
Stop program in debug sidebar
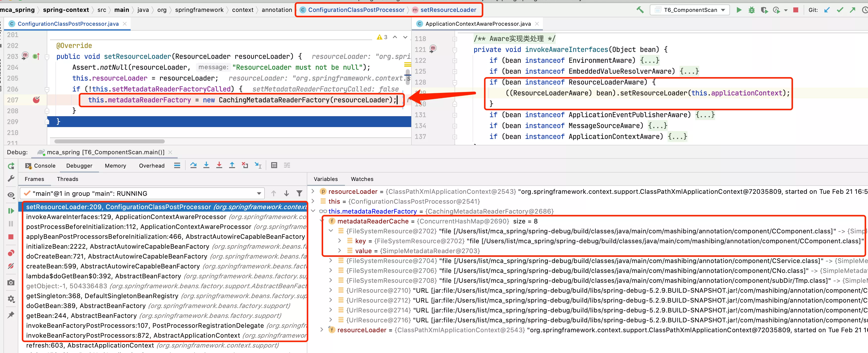pyautogui.click(x=11, y=237)
